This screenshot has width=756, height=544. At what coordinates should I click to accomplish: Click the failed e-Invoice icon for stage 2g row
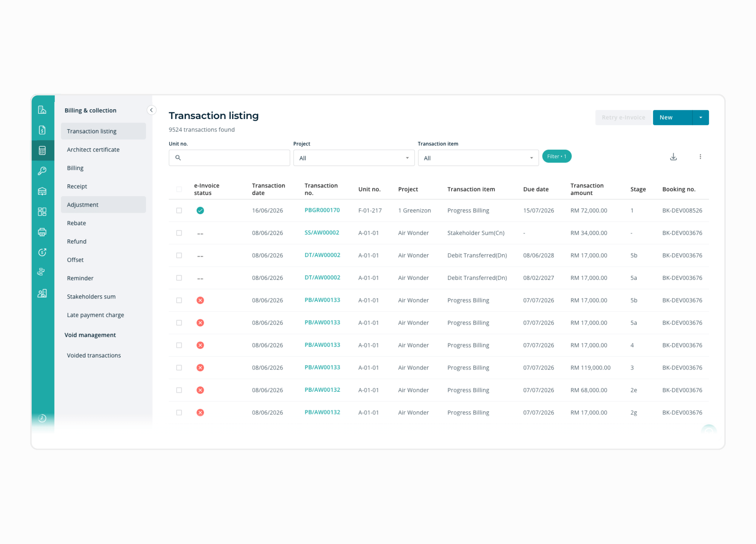point(200,413)
